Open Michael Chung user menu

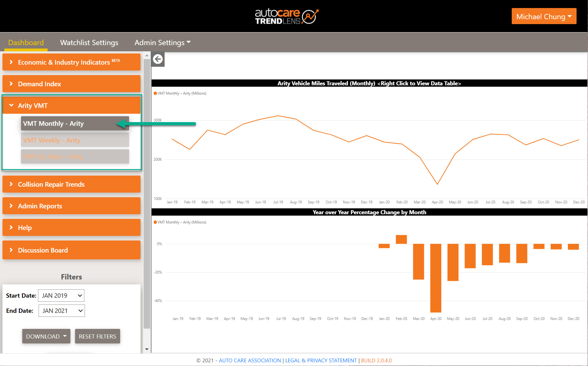point(544,16)
